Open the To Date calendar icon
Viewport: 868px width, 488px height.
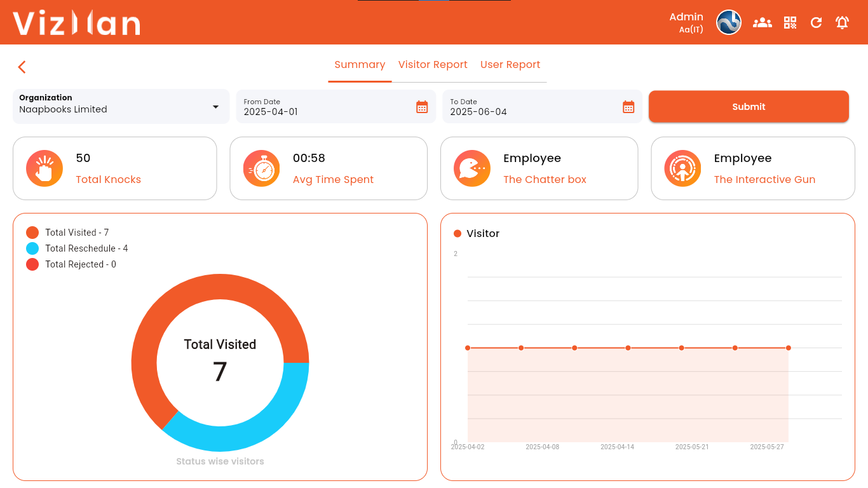[x=628, y=107]
